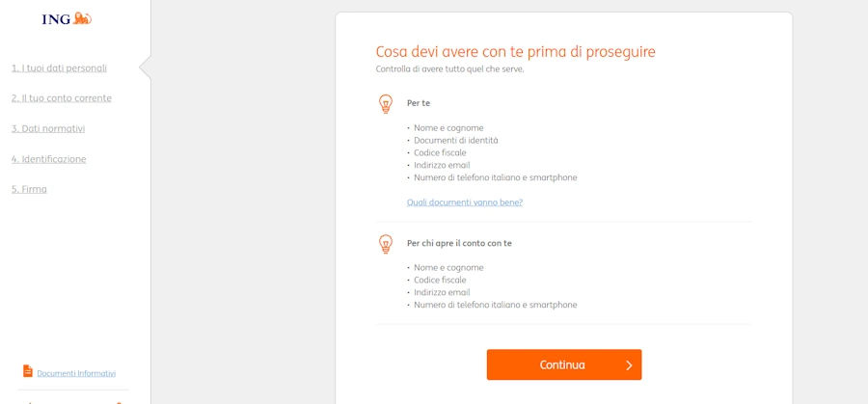The width and height of the screenshot is (868, 404).
Task: Click the "Documenti di identità" list item
Action: tap(456, 141)
